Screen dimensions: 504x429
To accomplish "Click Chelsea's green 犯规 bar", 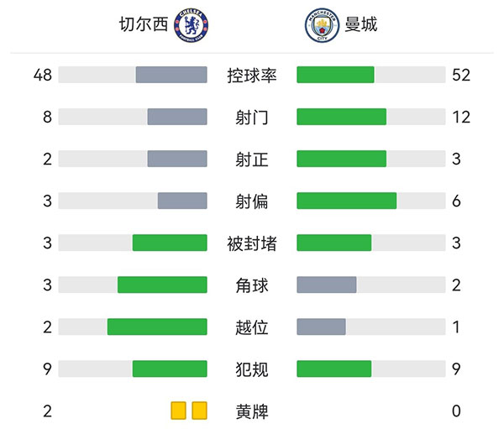I will (x=170, y=369).
